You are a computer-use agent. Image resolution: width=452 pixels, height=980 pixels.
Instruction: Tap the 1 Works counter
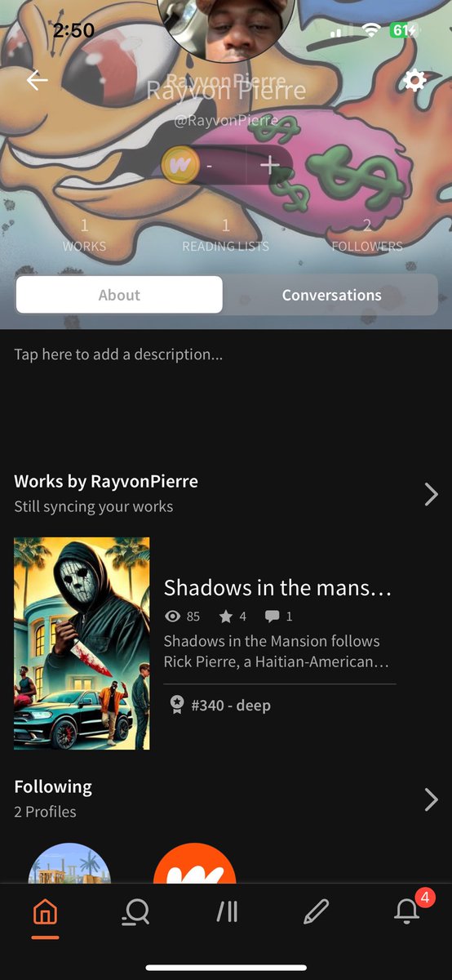(x=84, y=235)
